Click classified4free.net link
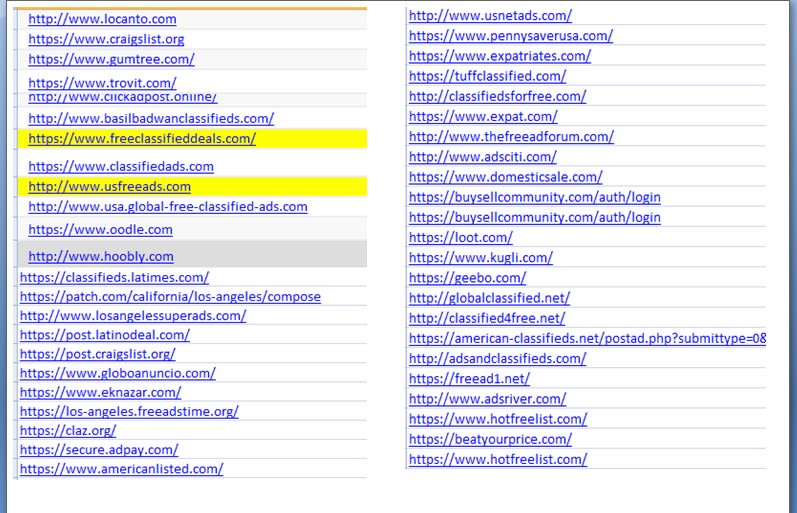Image resolution: width=797 pixels, height=513 pixels. (487, 318)
